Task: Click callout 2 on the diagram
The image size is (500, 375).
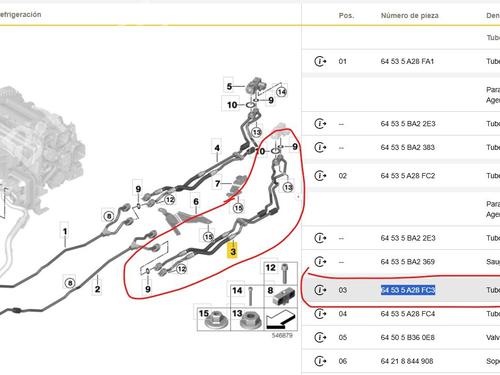Action: click(x=97, y=289)
